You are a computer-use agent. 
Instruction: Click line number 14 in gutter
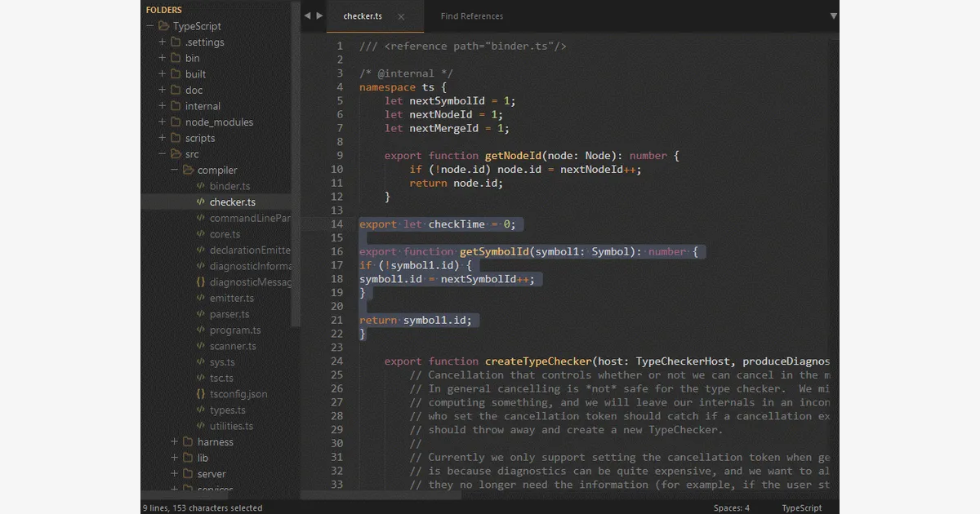coord(338,224)
